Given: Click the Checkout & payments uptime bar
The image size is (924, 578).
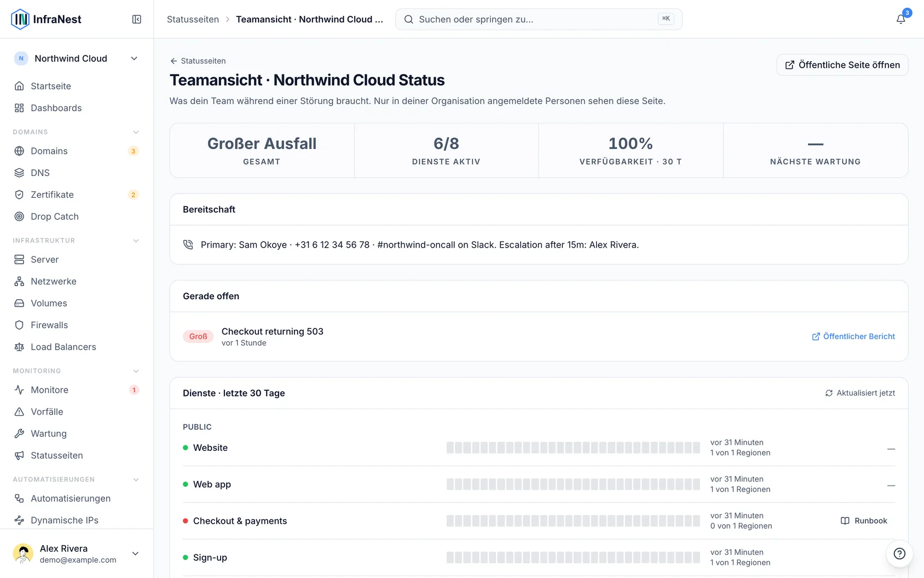Looking at the screenshot, I should coord(573,521).
